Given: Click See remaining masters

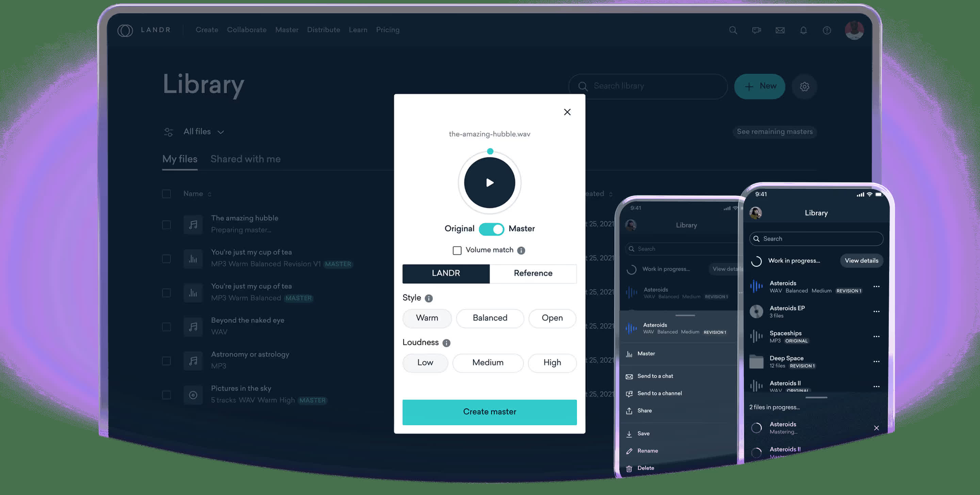Looking at the screenshot, I should (774, 132).
